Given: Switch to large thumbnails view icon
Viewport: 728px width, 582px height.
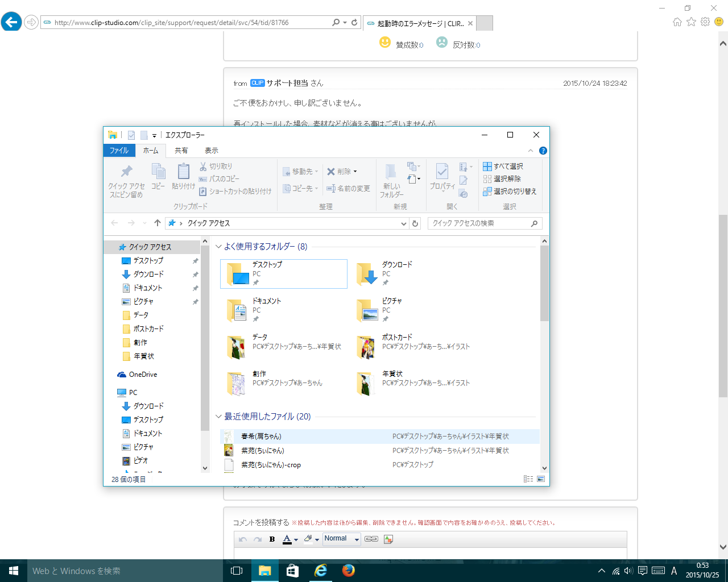Looking at the screenshot, I should coord(541,479).
